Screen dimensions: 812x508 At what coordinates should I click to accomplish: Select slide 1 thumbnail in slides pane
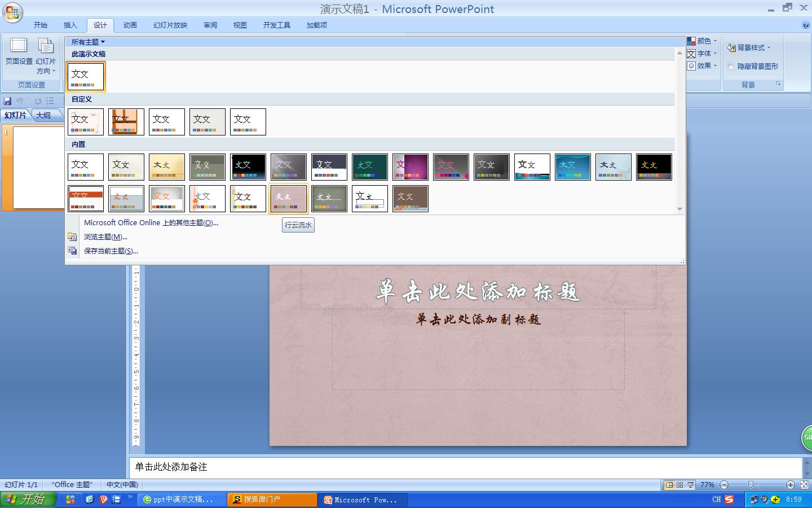(x=38, y=168)
